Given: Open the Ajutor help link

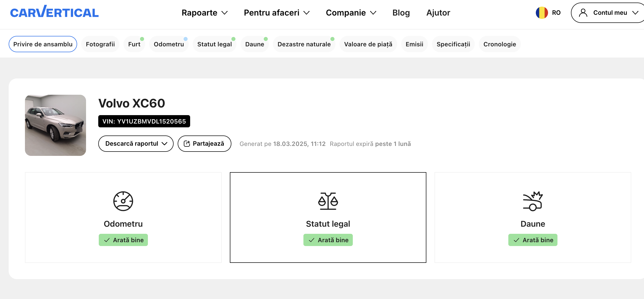Looking at the screenshot, I should (438, 13).
